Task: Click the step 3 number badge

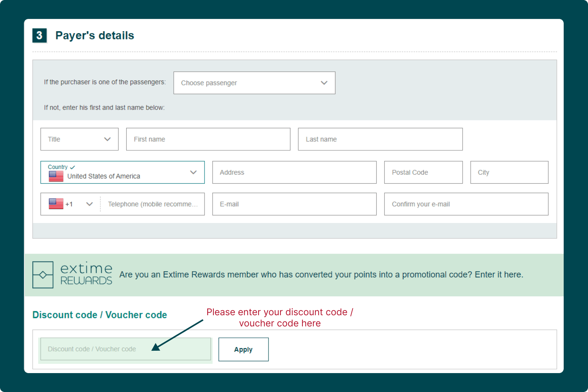Action: 39,35
